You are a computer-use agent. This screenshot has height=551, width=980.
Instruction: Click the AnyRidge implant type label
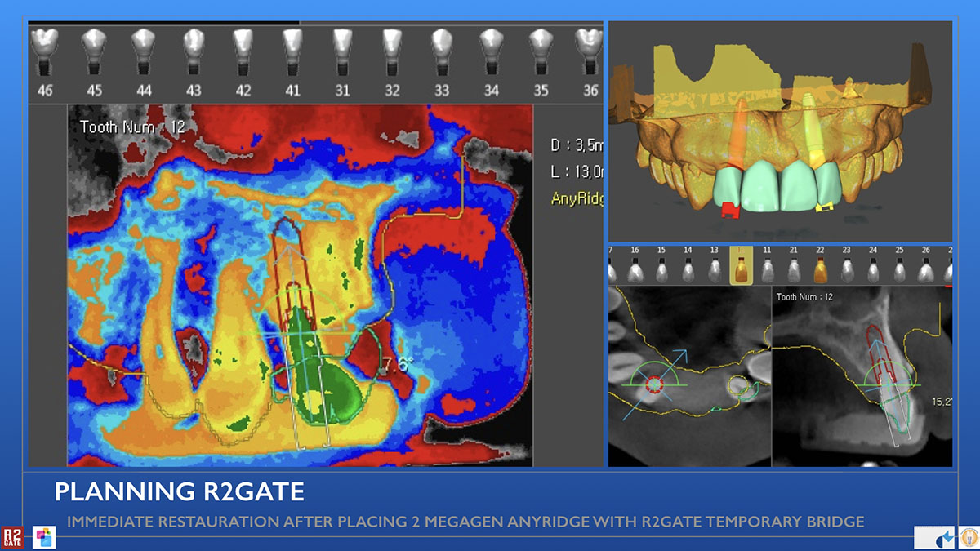(577, 198)
